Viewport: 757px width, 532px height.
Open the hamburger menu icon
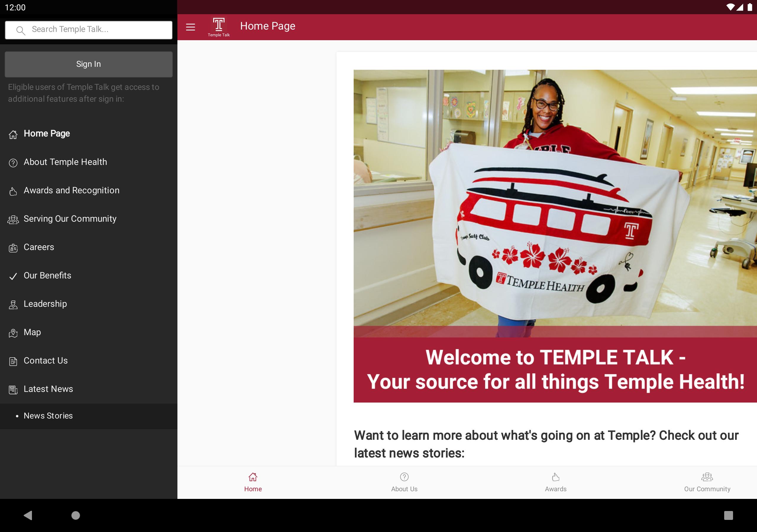pyautogui.click(x=190, y=27)
